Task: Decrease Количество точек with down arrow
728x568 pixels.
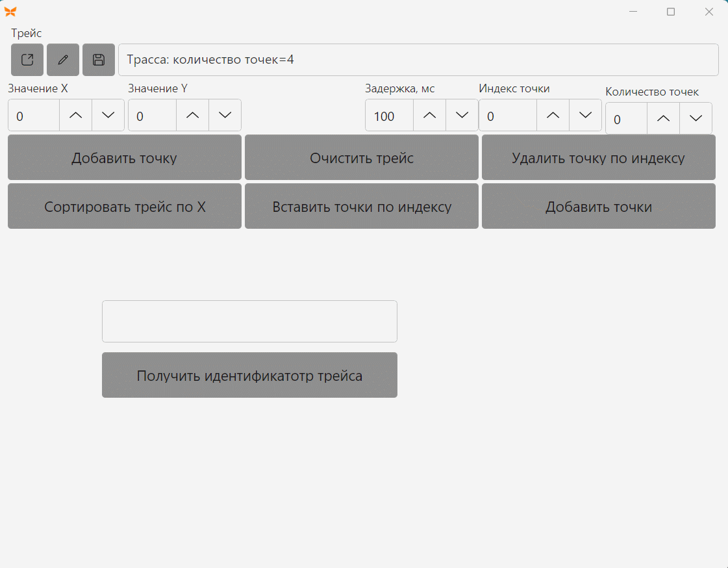Action: [x=696, y=118]
